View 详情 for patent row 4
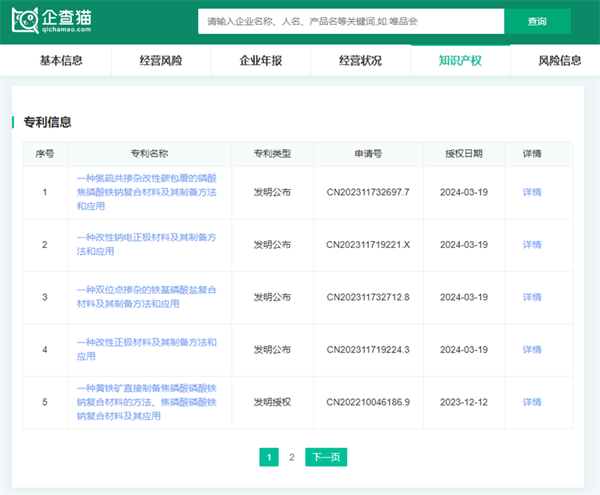Viewport: 600px width, 495px height. 532,349
